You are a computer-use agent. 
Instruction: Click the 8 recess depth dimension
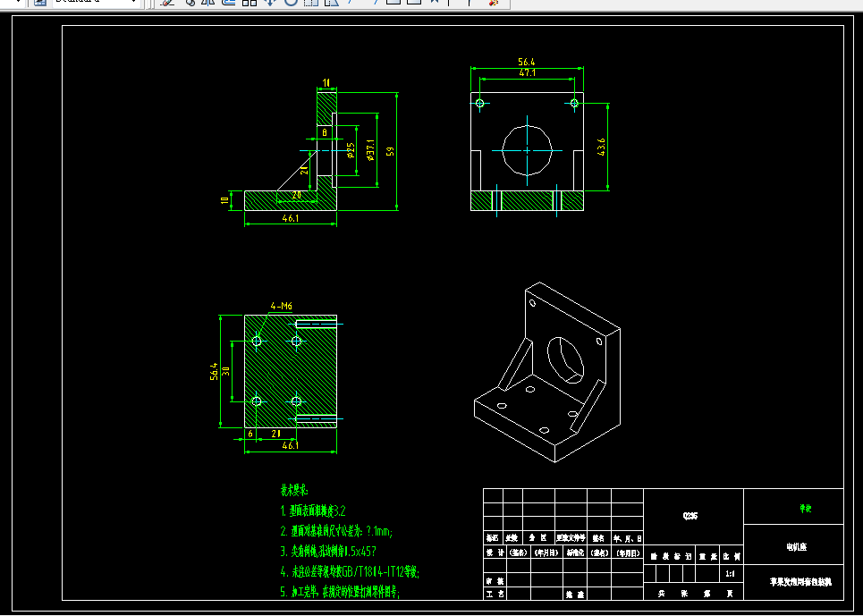pyautogui.click(x=325, y=132)
